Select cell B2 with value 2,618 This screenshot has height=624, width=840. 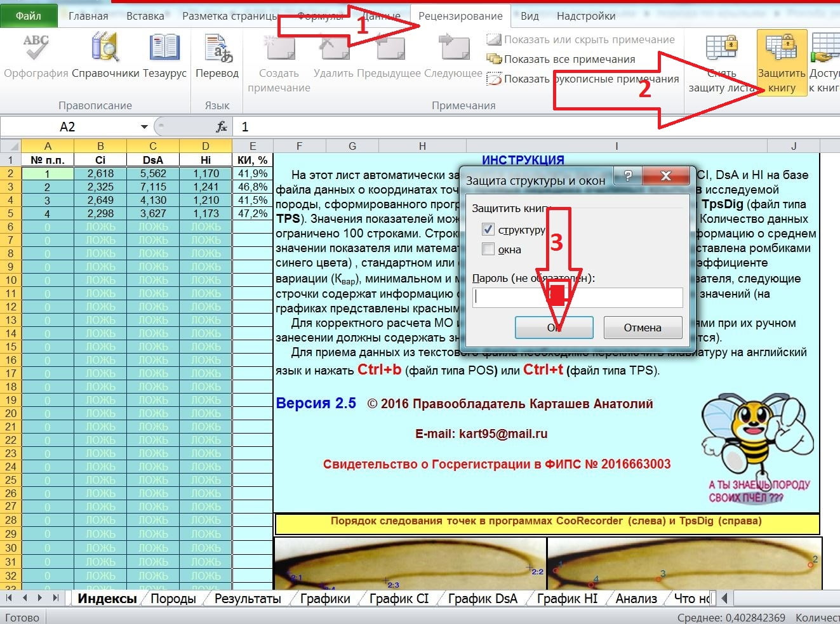(x=100, y=173)
